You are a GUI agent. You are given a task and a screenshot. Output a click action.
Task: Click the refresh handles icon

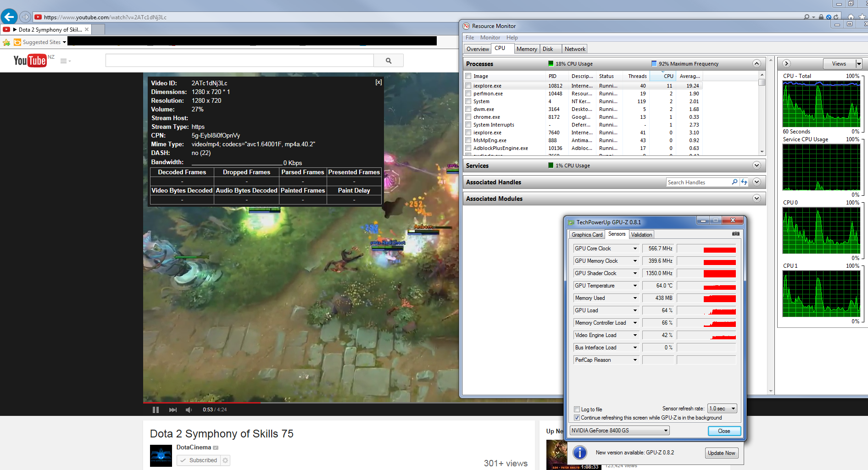coord(744,182)
